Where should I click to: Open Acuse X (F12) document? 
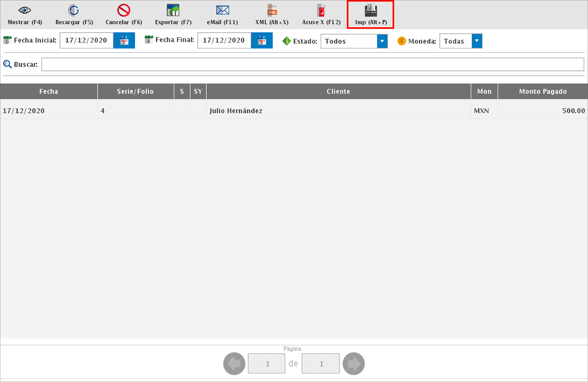321,10
